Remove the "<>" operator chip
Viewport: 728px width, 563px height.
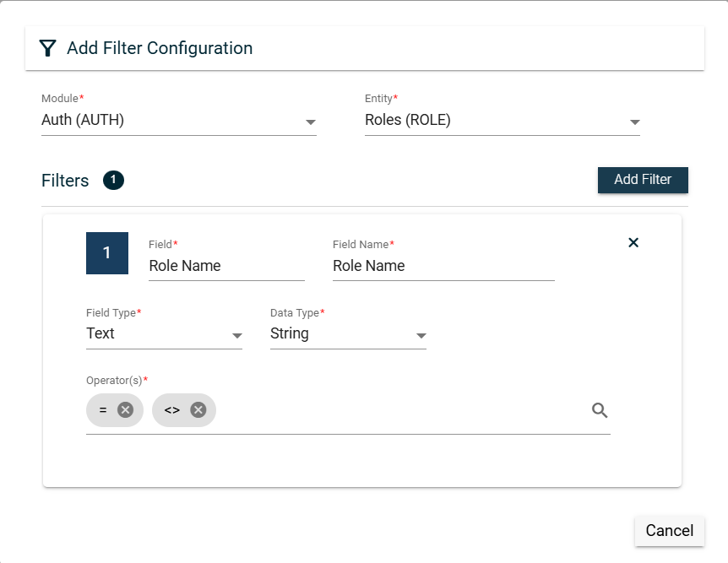(198, 410)
